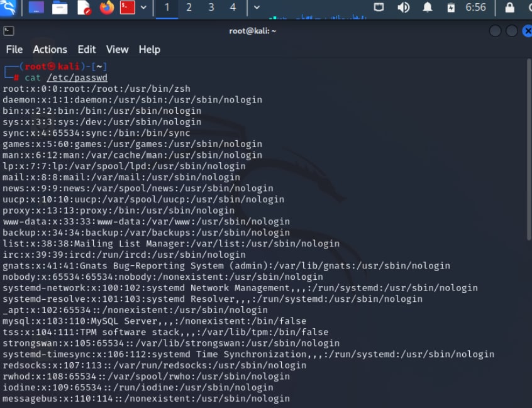Switch to workspace 1
The height and width of the screenshot is (408, 532).
167,8
